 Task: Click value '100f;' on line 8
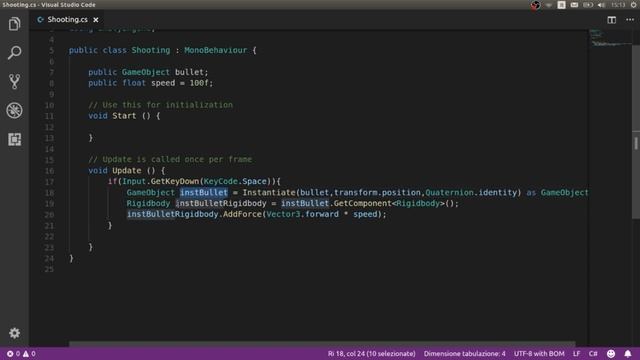point(201,83)
